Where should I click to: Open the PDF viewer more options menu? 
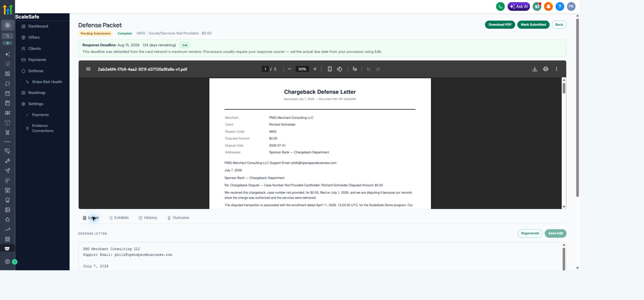tap(557, 69)
